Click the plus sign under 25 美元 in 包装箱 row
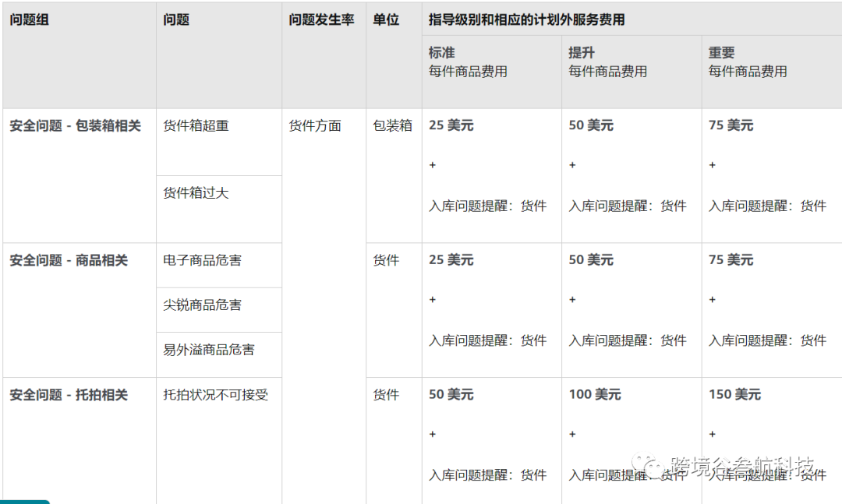Viewport: 842px width, 504px height. point(433,165)
